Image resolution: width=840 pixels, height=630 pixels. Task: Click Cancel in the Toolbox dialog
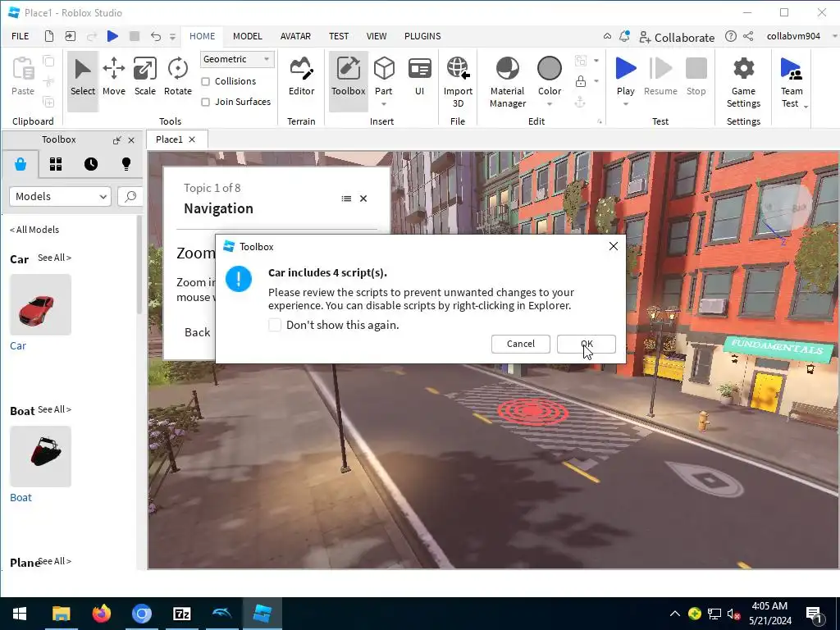click(x=521, y=344)
